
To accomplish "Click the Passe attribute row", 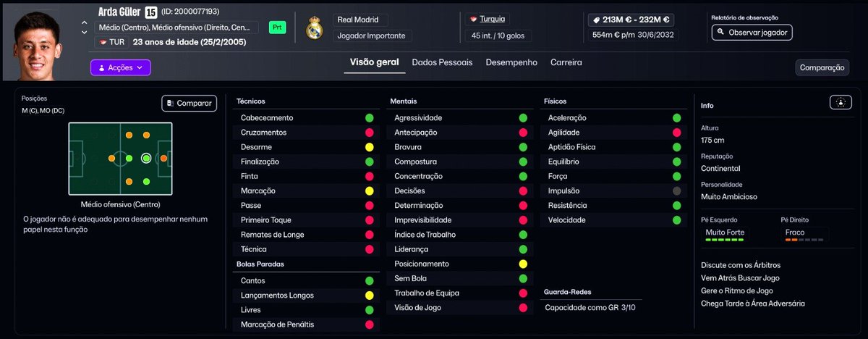I will pyautogui.click(x=306, y=205).
